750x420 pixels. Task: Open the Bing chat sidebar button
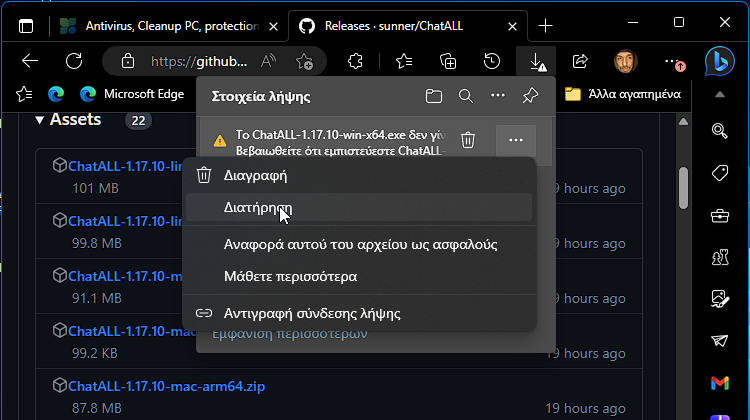click(719, 61)
